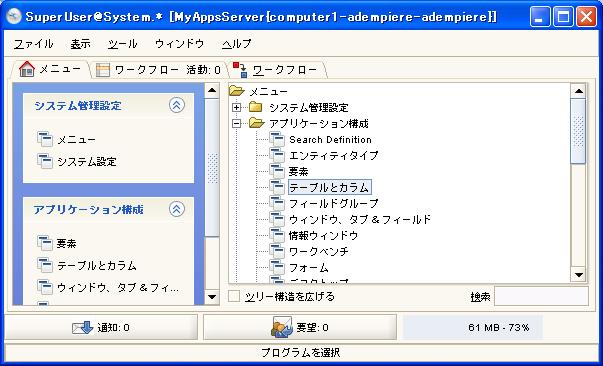Open テーブルとカラム shortcut in left panel

97,266
